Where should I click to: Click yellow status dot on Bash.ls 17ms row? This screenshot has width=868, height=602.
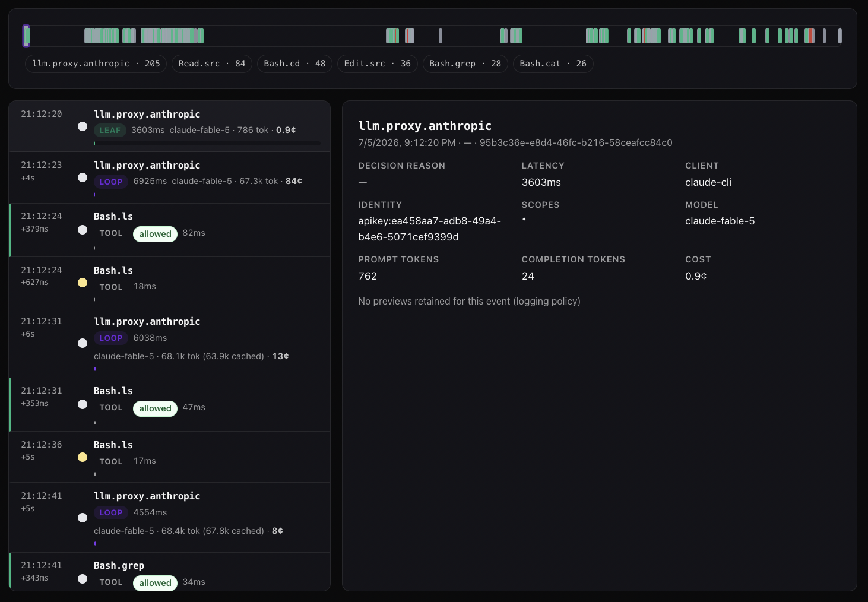(83, 457)
